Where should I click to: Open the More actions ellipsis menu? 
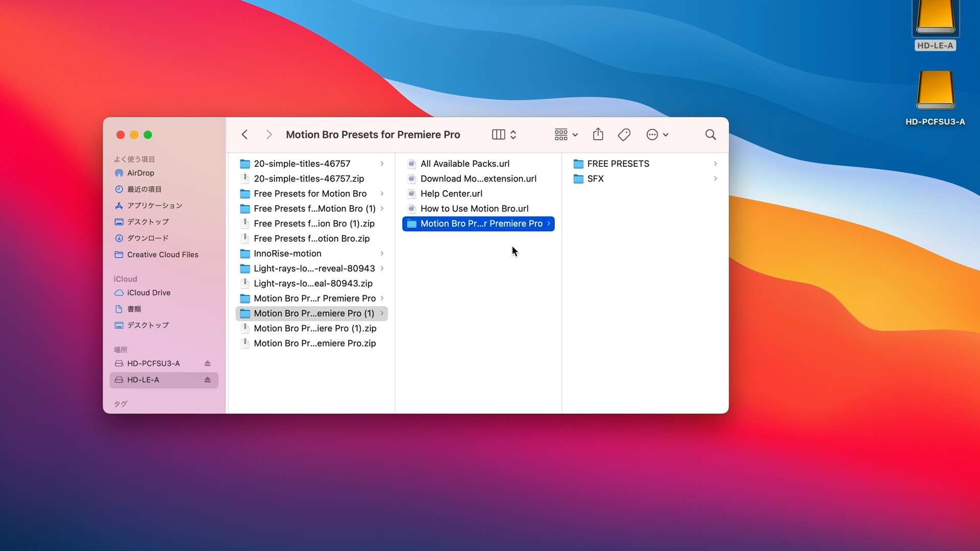[657, 135]
